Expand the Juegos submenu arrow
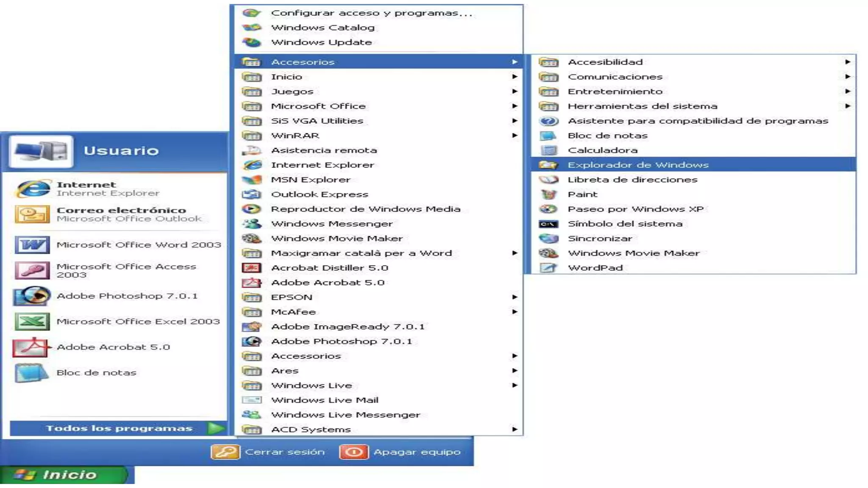Image resolution: width=868 pixels, height=488 pixels. pyautogui.click(x=515, y=91)
